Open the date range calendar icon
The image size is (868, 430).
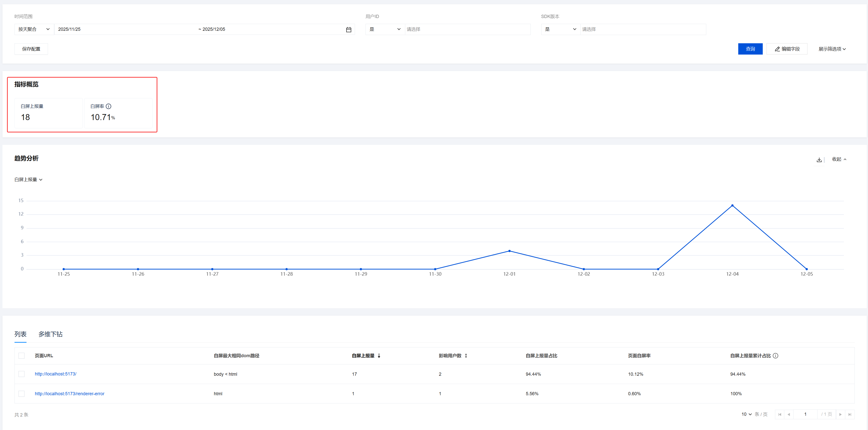pos(348,30)
